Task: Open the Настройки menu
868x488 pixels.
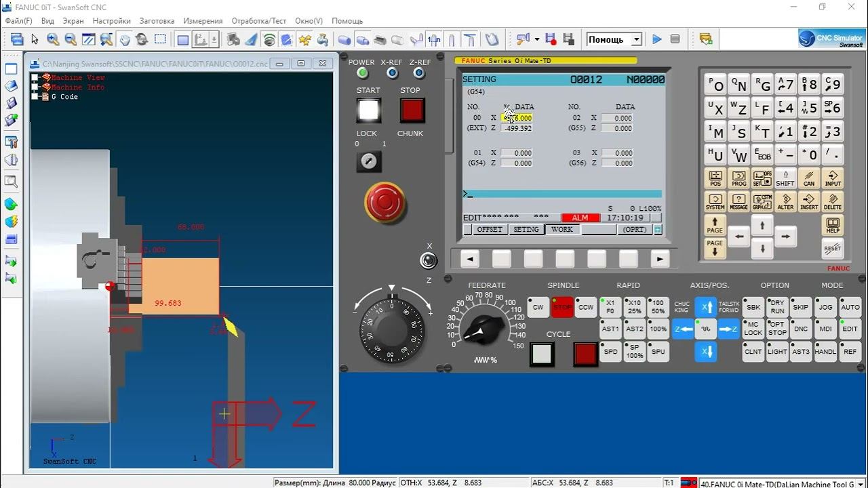Action: pos(112,21)
